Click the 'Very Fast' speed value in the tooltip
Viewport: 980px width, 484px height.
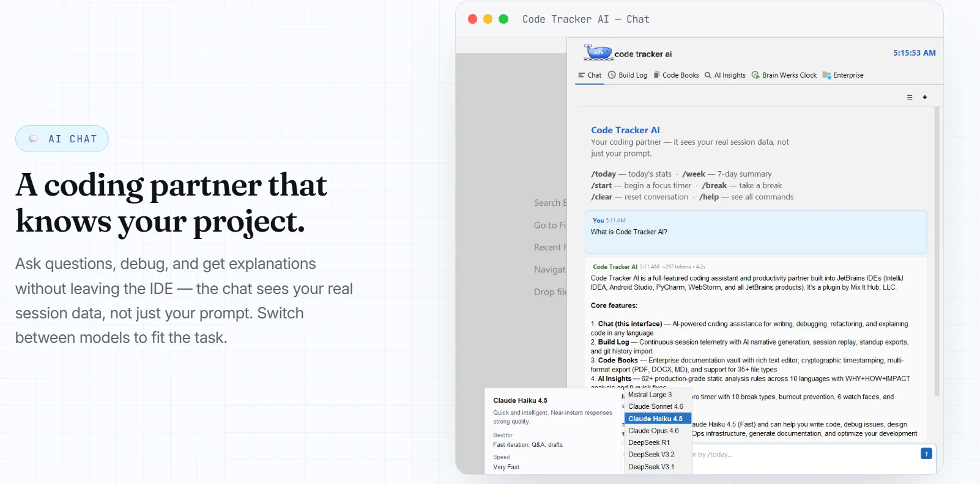pyautogui.click(x=506, y=467)
